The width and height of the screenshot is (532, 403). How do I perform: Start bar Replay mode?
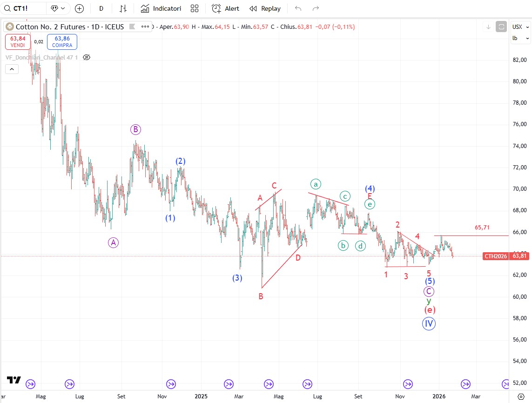point(265,8)
